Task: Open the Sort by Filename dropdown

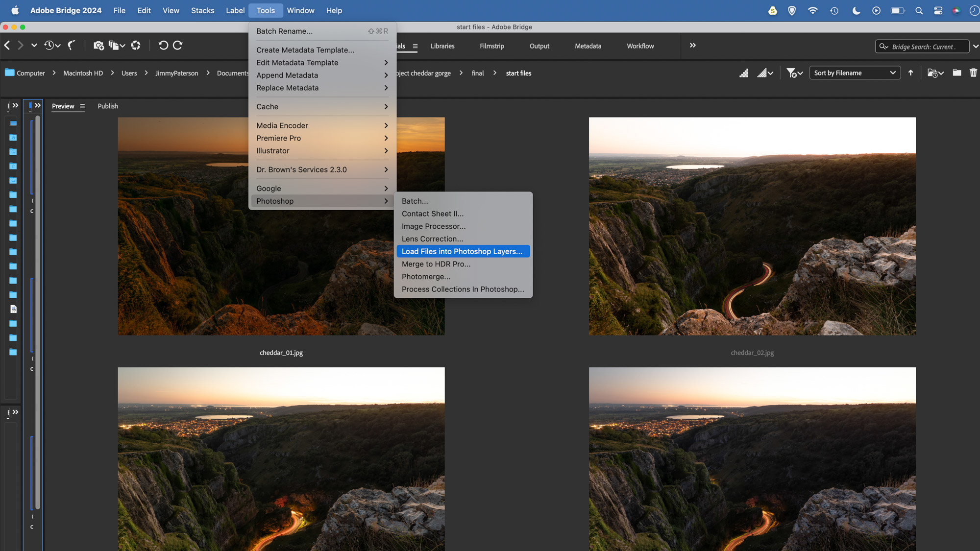Action: tap(855, 73)
